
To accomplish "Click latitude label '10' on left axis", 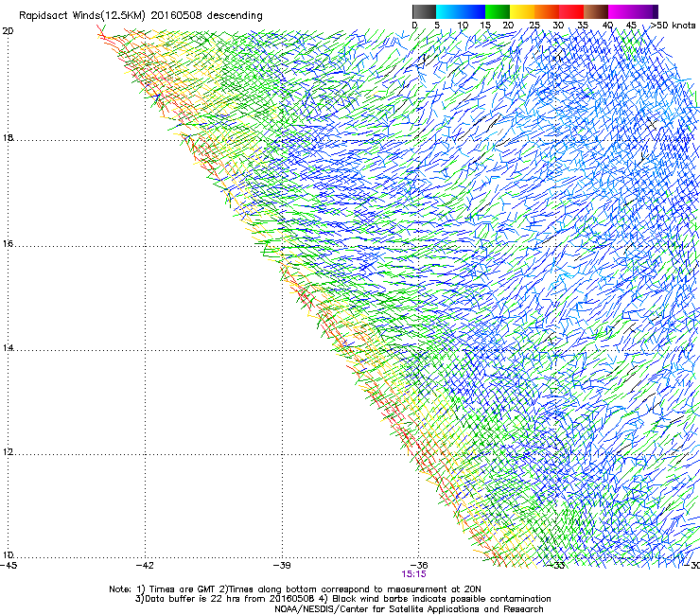I will click(x=8, y=555).
